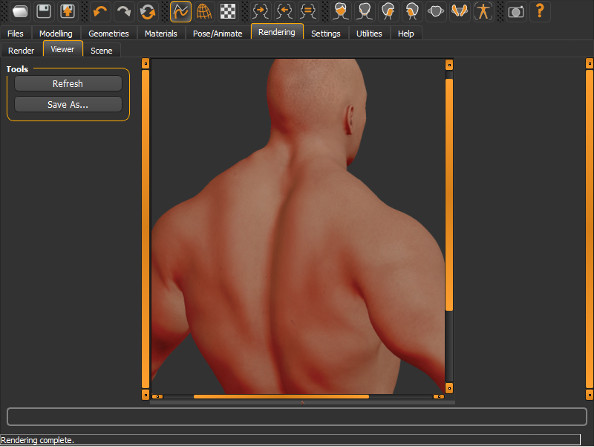Click the rendered back-view image
Image resolution: width=594 pixels, height=447 pixels.
point(298,226)
